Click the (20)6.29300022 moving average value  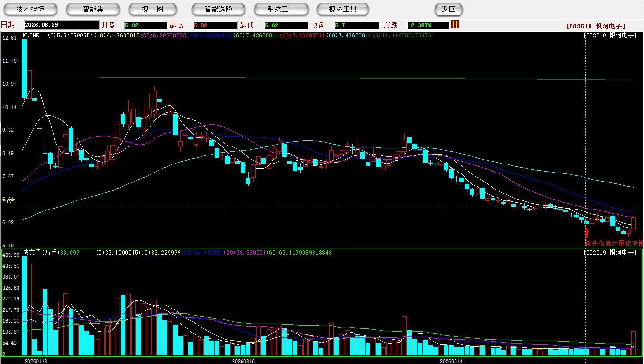point(162,36)
